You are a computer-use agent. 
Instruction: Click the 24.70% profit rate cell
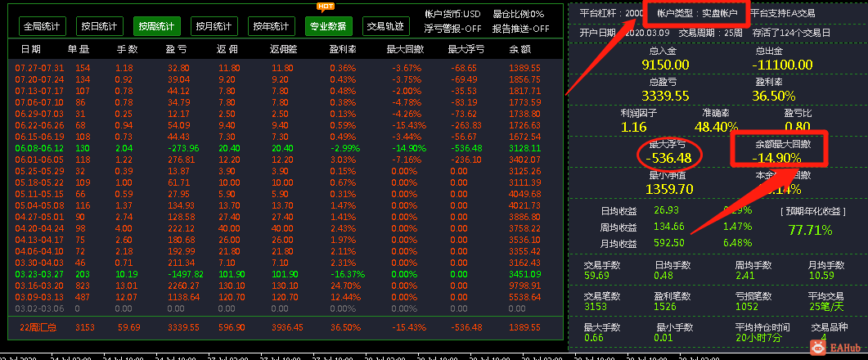[345, 286]
